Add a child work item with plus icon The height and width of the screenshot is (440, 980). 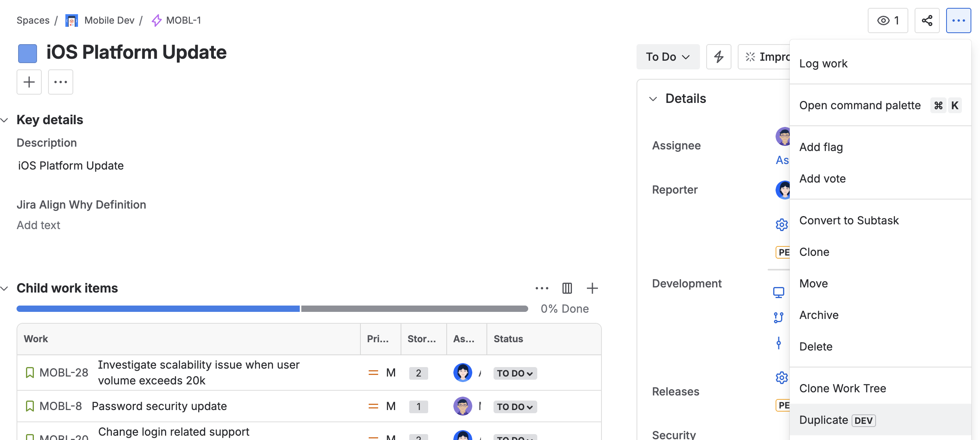pos(592,288)
